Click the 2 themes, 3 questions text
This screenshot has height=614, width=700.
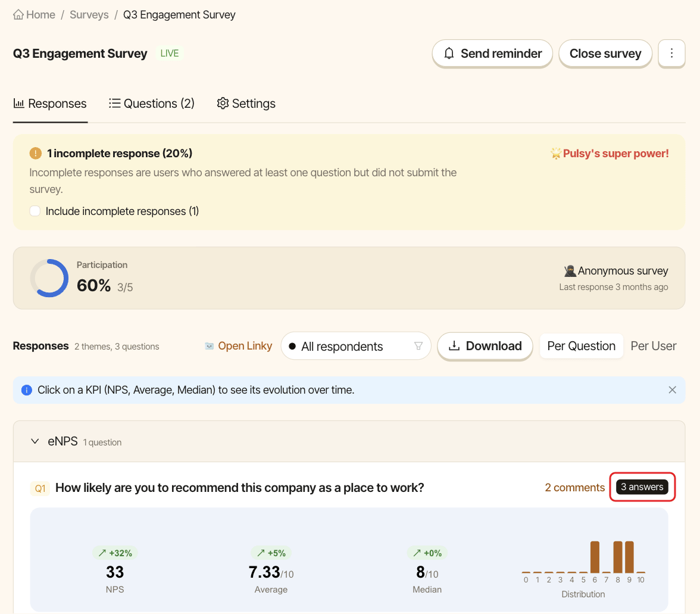[117, 347]
